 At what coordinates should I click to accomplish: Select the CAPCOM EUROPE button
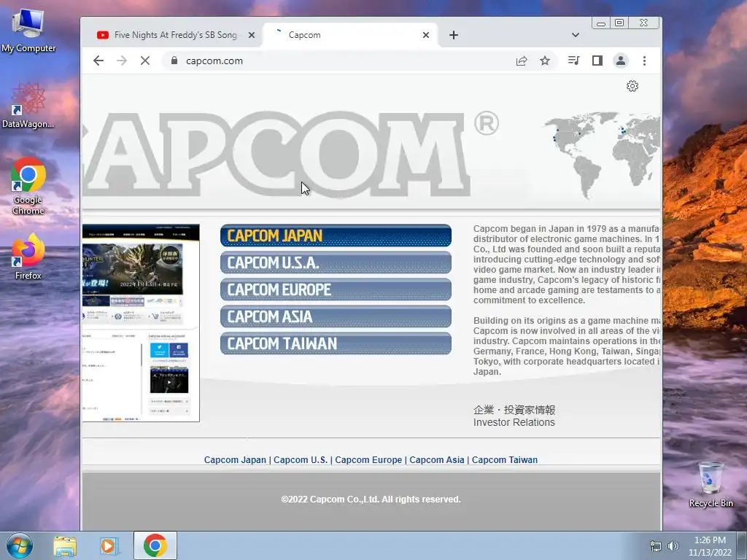[x=336, y=289]
